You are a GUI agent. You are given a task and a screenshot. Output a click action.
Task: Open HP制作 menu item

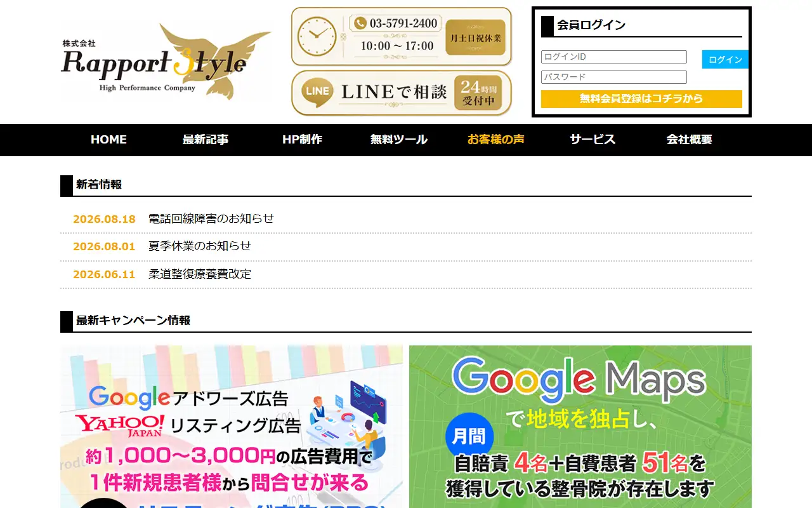[x=302, y=140]
